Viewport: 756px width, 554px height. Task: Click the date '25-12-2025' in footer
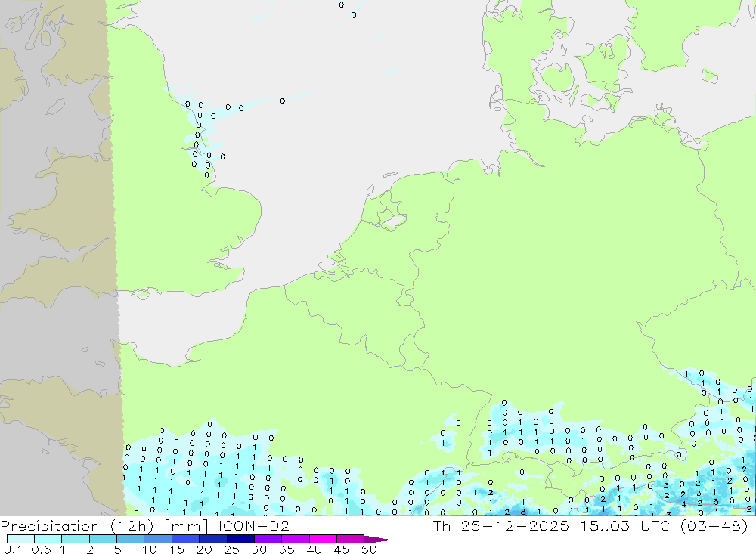click(515, 525)
